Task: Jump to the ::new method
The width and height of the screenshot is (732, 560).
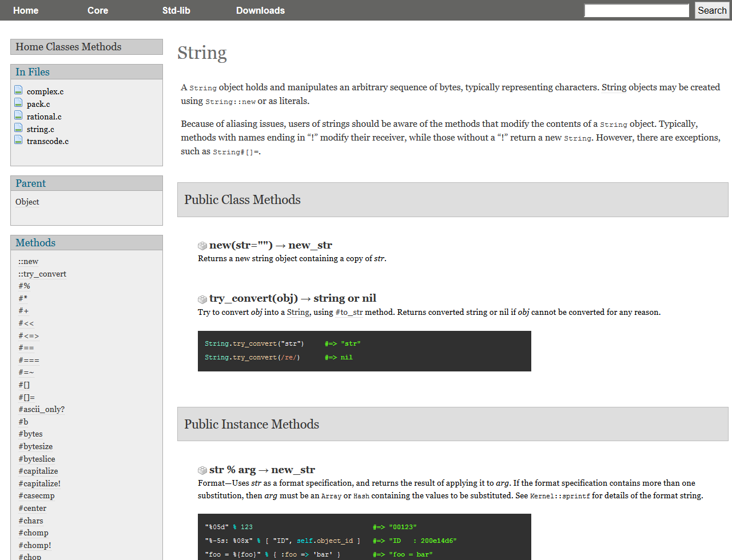Action: pos(29,261)
